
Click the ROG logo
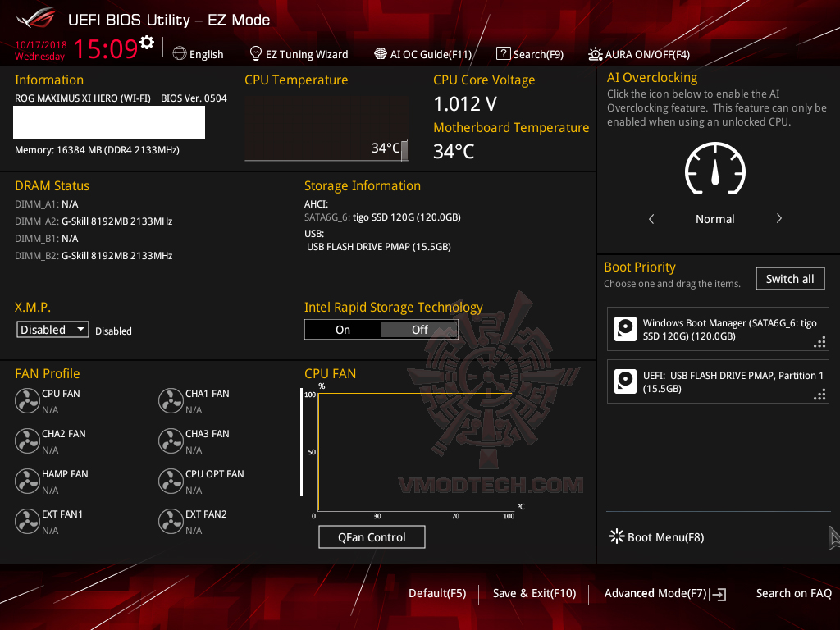coord(36,19)
